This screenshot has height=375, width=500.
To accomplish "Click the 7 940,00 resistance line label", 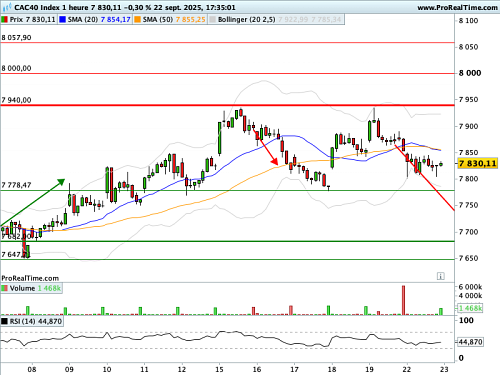I will click(16, 100).
